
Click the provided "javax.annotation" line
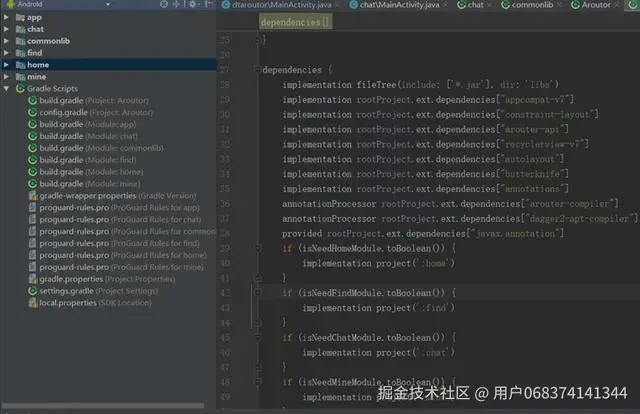coord(423,234)
